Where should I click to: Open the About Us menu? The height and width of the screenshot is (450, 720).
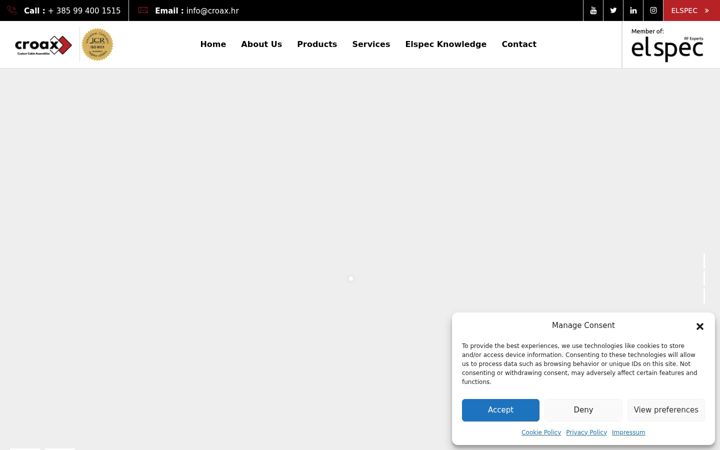[x=261, y=45]
